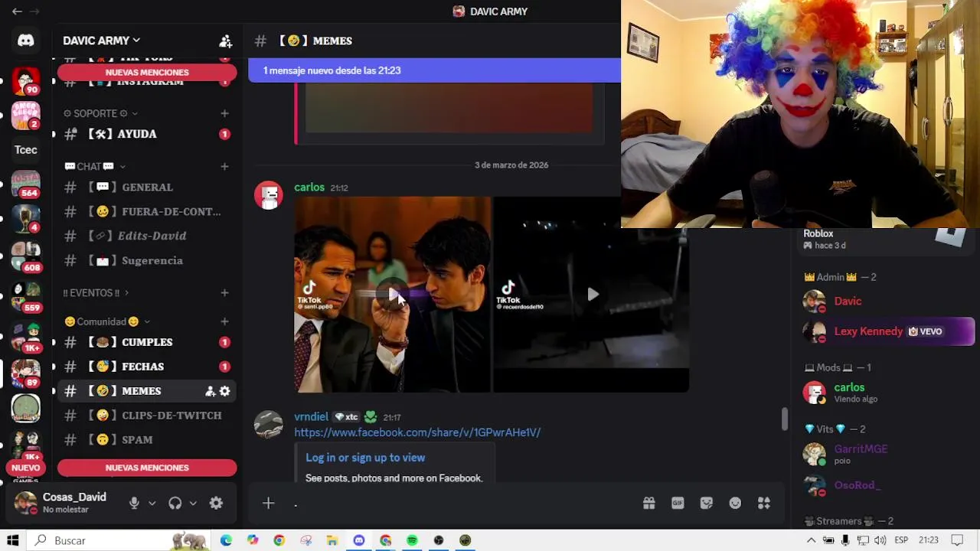This screenshot has width=980, height=551.
Task: Click the invite icon on MEMES channel
Action: click(x=210, y=391)
